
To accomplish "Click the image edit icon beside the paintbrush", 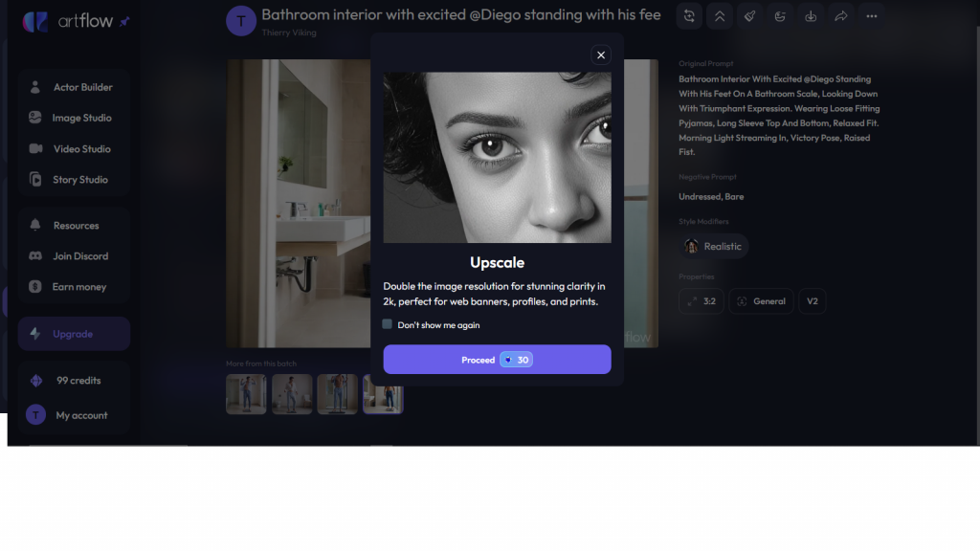I will (x=780, y=16).
